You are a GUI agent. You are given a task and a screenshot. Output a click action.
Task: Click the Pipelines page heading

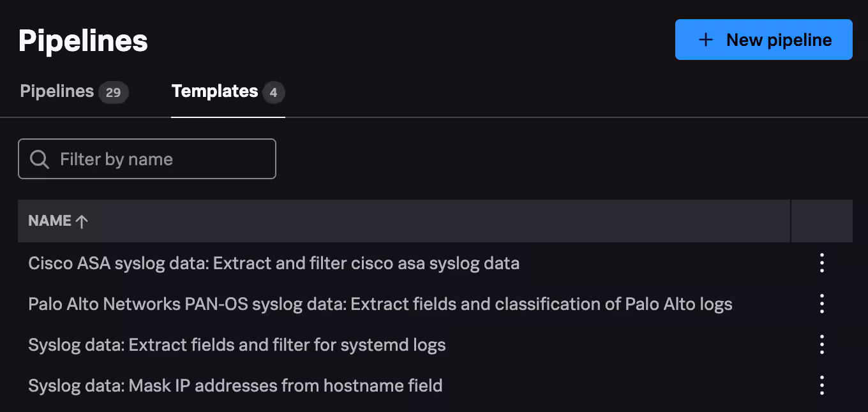83,41
